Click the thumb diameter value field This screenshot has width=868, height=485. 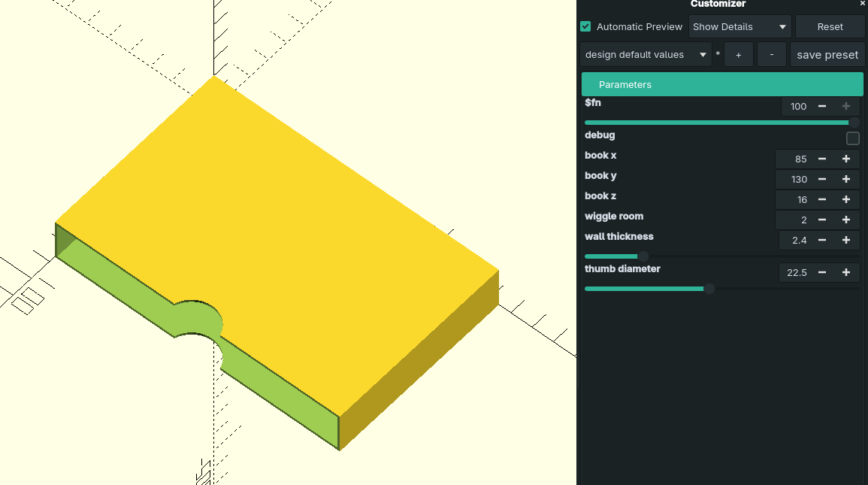(796, 272)
